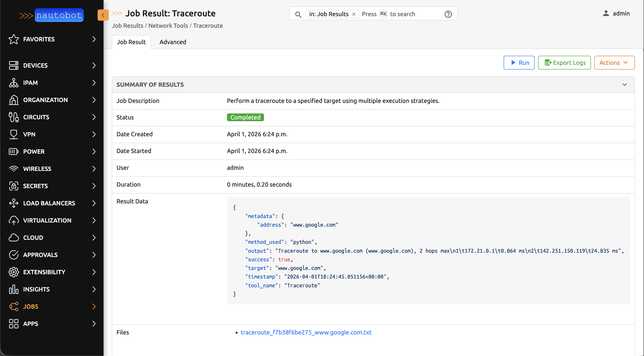The height and width of the screenshot is (356, 644).
Task: Click the search help question-mark icon
Action: point(448,14)
